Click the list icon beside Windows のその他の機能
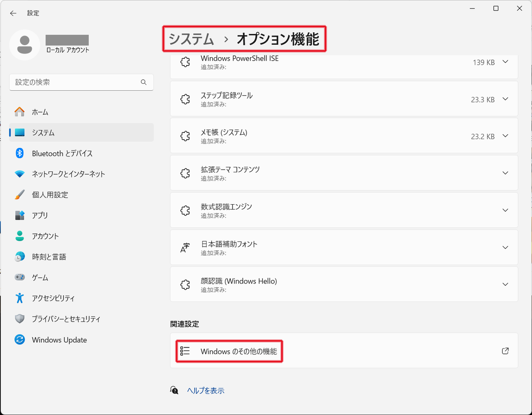The height and width of the screenshot is (415, 532). 185,351
